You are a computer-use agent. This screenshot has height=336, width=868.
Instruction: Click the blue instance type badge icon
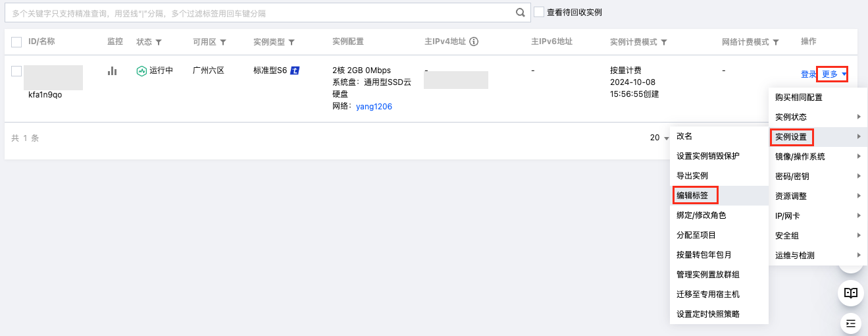click(295, 70)
